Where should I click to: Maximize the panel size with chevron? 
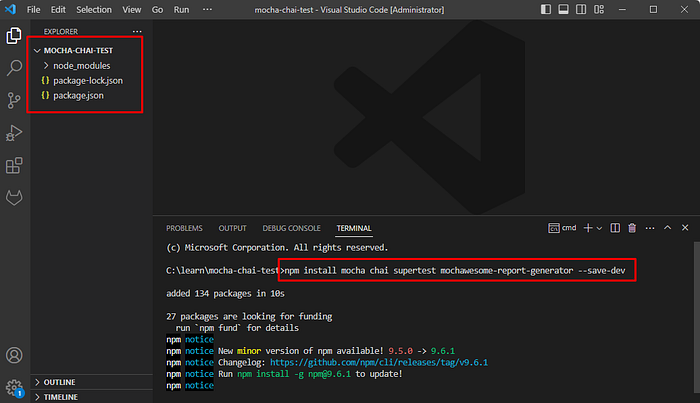coord(667,228)
